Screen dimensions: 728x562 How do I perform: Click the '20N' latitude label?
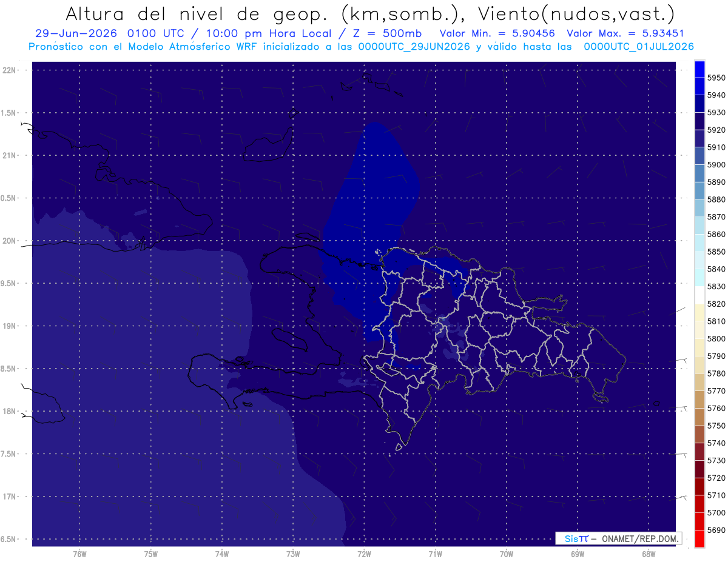(10, 241)
